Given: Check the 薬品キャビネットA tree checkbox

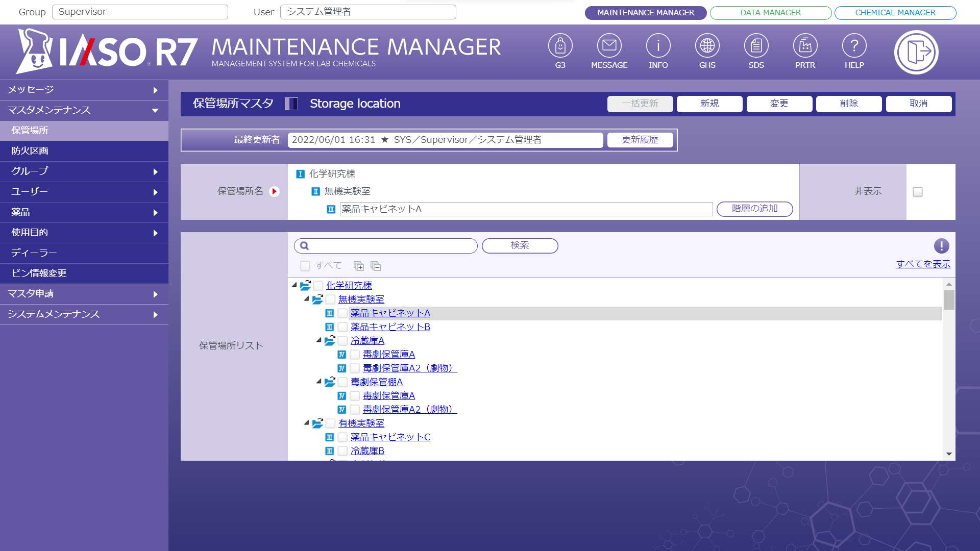Looking at the screenshot, I should coord(342,313).
